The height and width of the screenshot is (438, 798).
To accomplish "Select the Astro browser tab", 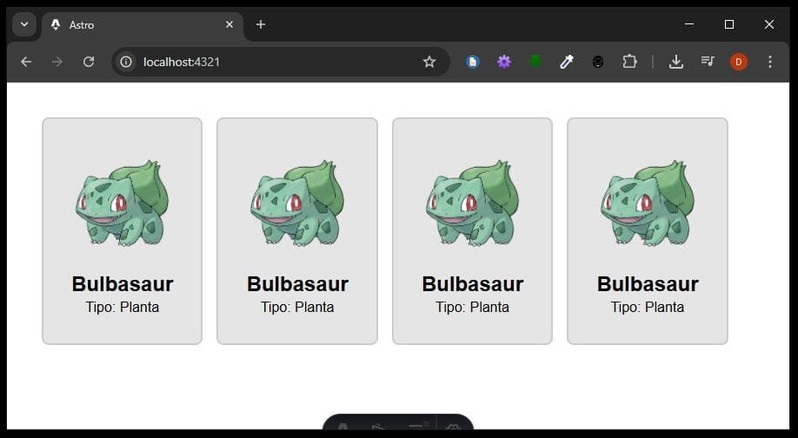I will (143, 25).
